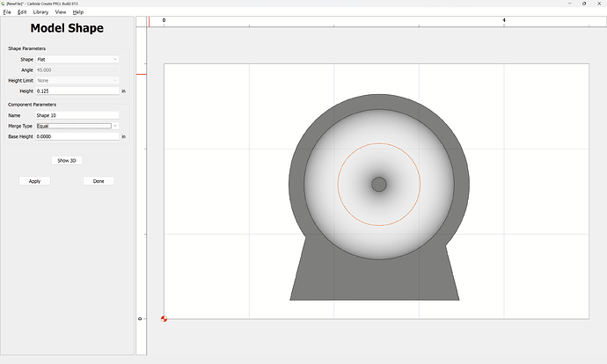Open the Help menu
The height and width of the screenshot is (364, 607).
point(77,12)
